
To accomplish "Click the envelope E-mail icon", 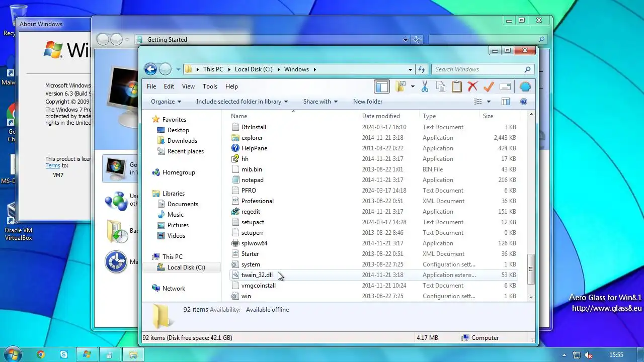I will click(505, 86).
